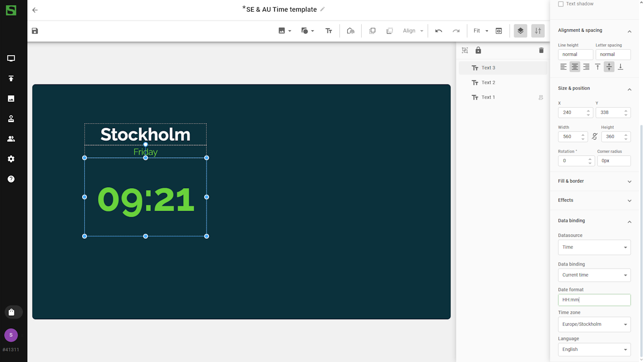Select the Text 1 layer

click(x=488, y=98)
